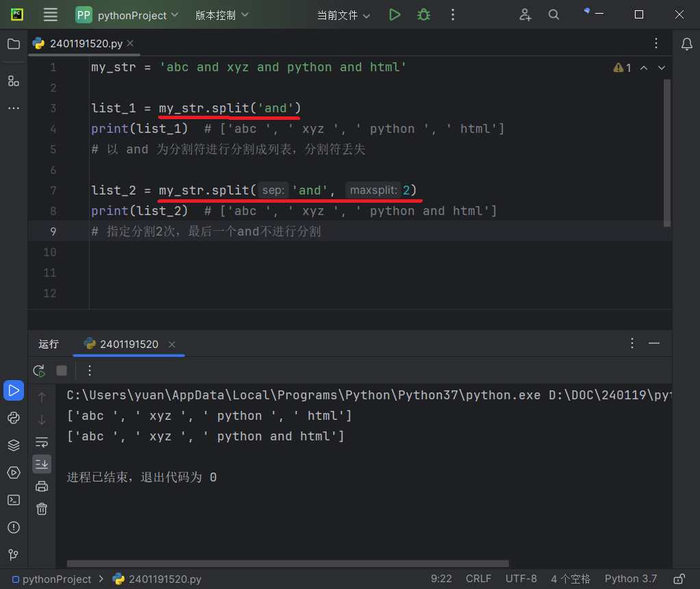The image size is (700, 589).
Task: Select the 2401191520 run tab
Action: [129, 344]
